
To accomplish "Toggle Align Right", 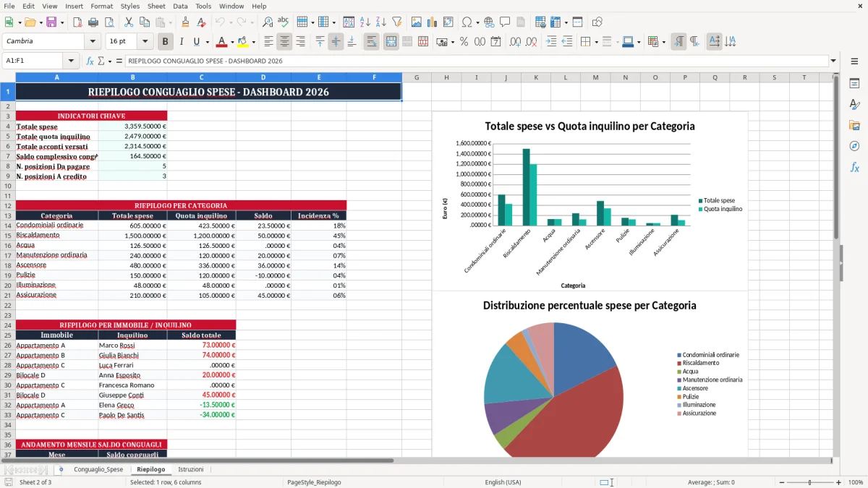I will [300, 41].
